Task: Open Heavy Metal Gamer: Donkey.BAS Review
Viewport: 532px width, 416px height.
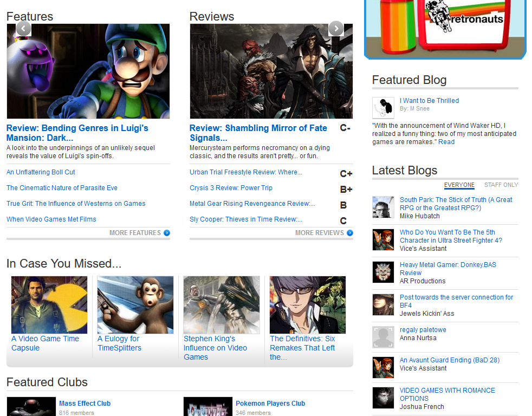Action: click(448, 269)
